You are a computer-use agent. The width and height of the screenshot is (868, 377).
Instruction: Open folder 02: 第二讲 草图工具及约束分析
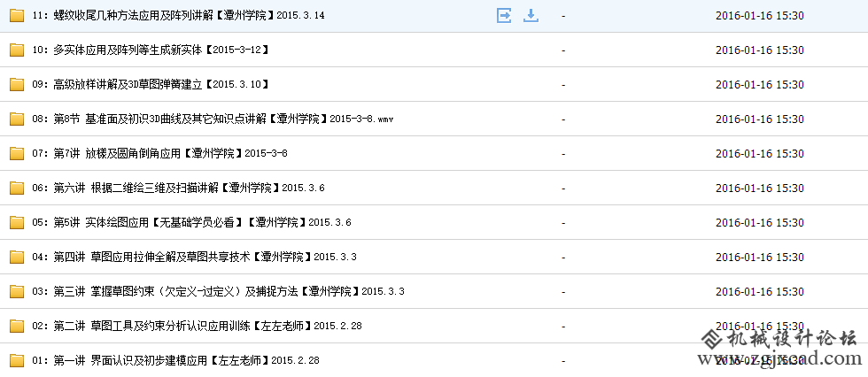click(197, 327)
